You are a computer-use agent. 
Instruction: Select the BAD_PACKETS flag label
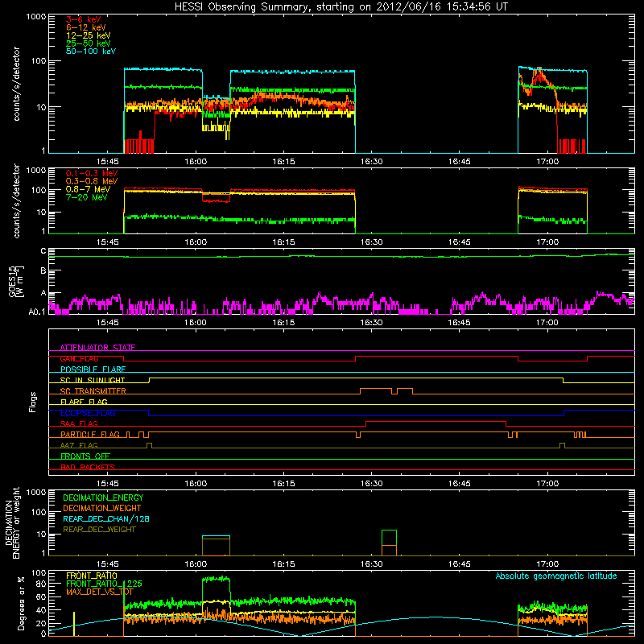pos(88,467)
